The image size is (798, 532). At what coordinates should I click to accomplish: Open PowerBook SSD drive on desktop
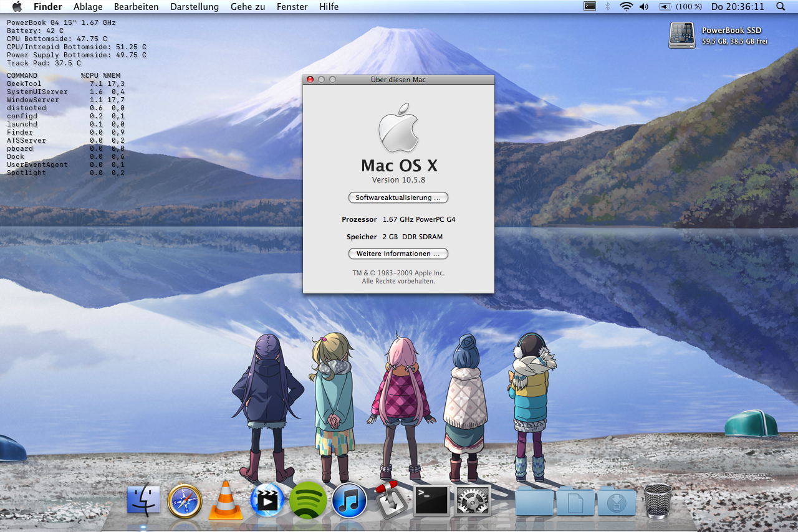682,36
